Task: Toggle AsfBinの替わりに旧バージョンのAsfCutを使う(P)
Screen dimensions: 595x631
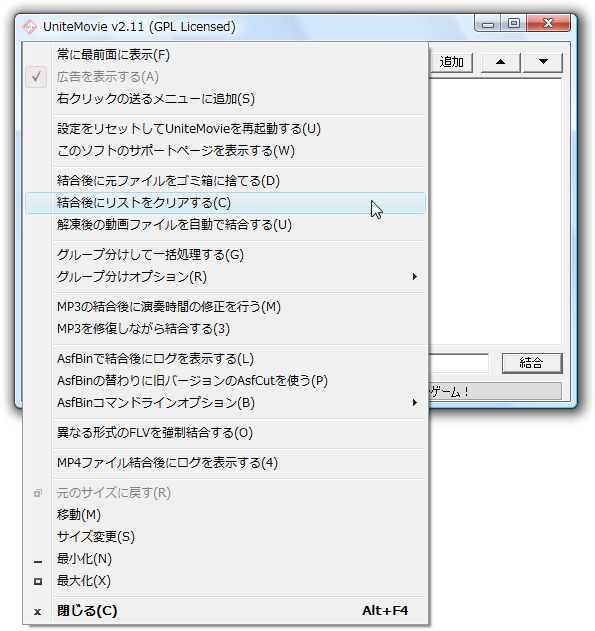Action: click(x=225, y=381)
